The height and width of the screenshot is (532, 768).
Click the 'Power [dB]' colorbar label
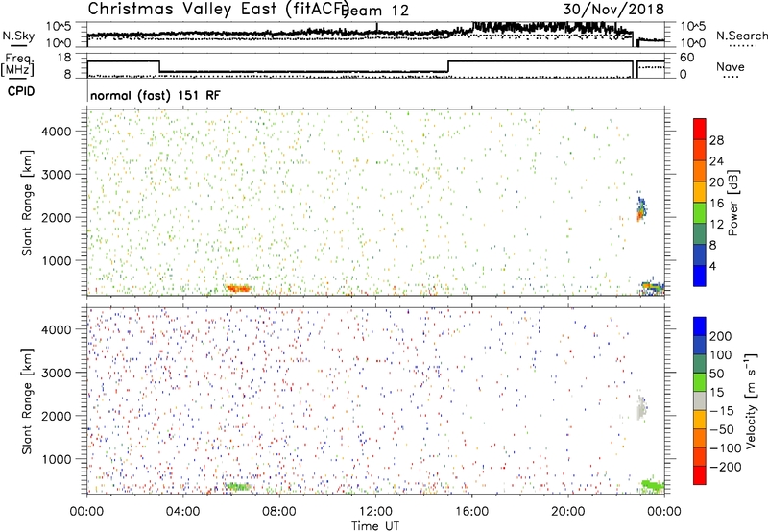pos(732,203)
